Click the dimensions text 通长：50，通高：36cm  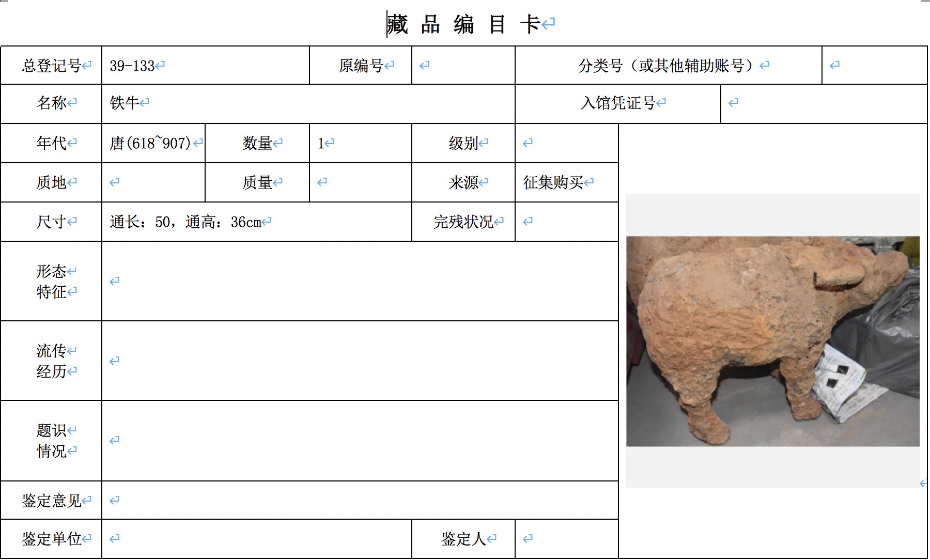point(185,222)
